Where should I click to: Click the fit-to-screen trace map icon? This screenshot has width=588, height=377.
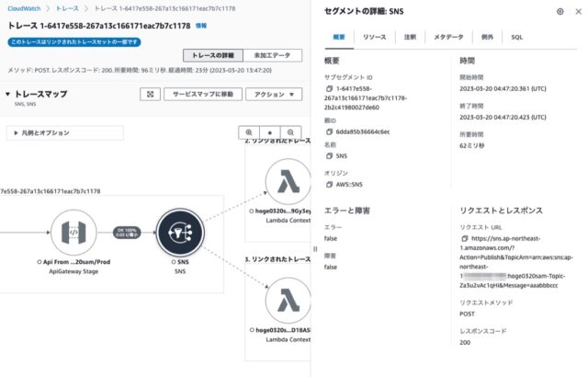coord(151,94)
